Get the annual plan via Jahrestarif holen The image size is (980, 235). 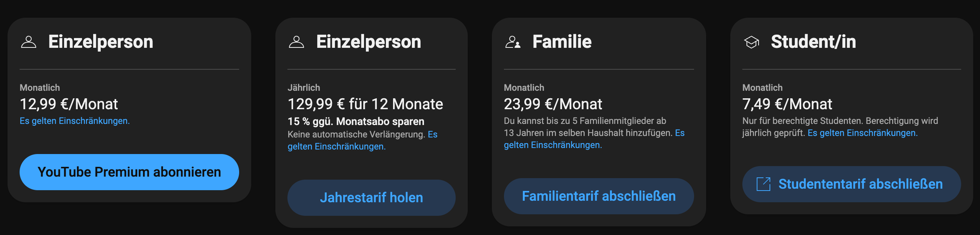[371, 198]
